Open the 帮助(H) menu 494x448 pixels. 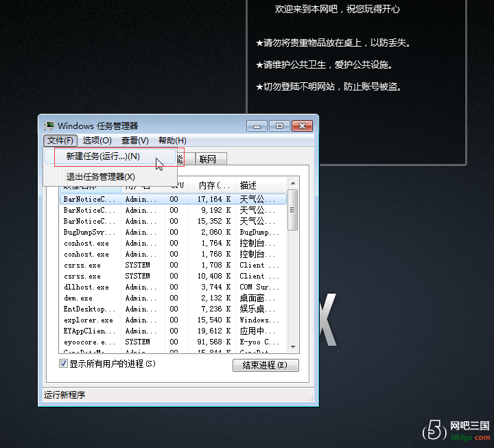[x=172, y=141]
